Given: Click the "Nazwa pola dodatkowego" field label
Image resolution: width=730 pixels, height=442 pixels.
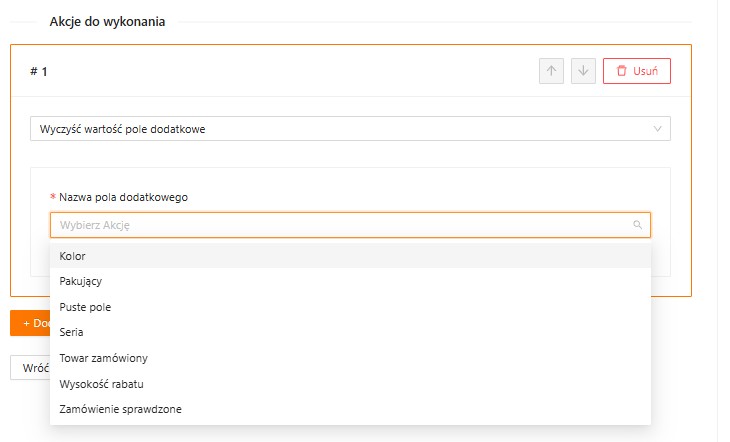Looking at the screenshot, I should (123, 197).
